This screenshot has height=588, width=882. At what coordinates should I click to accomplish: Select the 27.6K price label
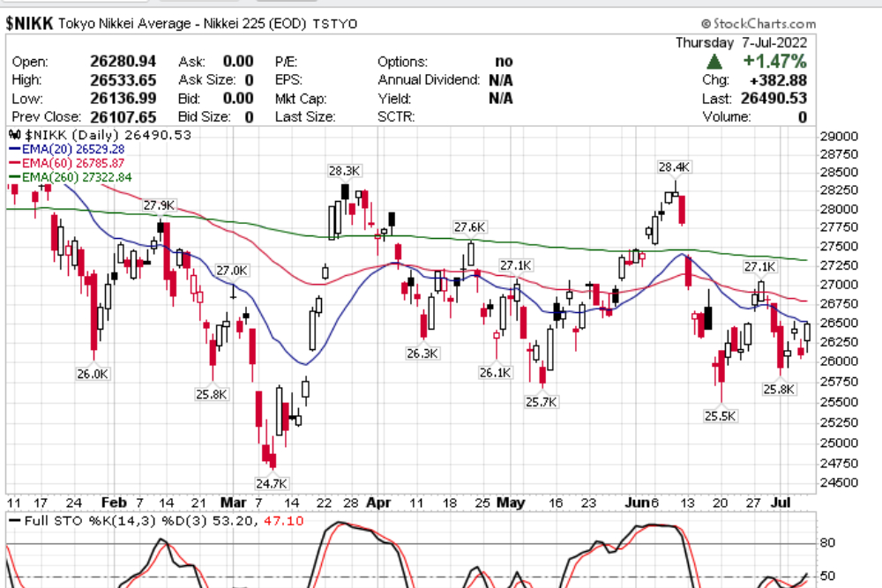(x=470, y=227)
